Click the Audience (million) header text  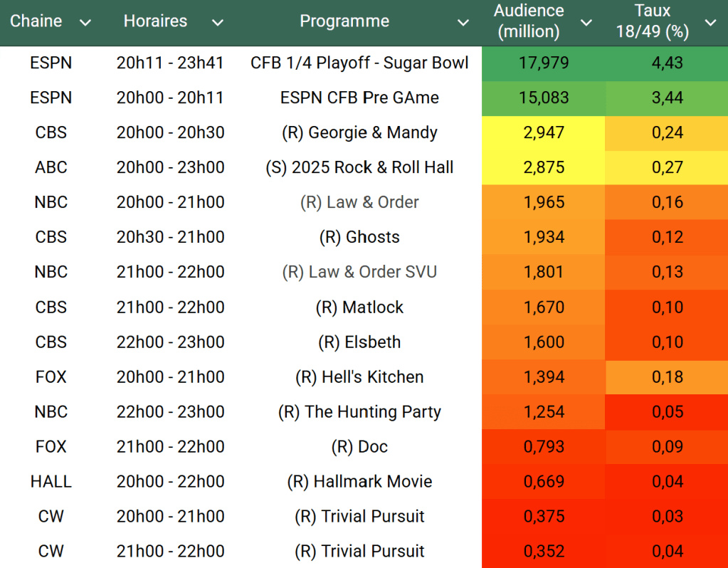click(529, 21)
